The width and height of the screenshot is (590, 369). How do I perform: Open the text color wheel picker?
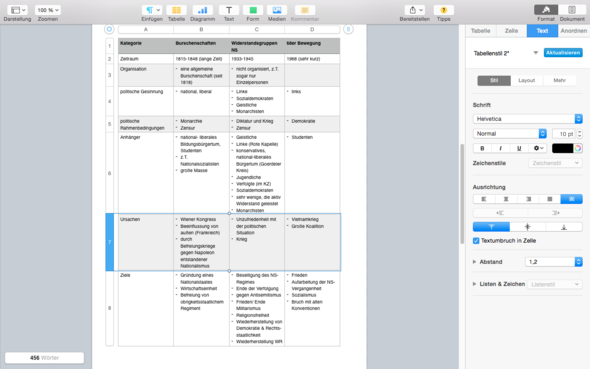578,148
